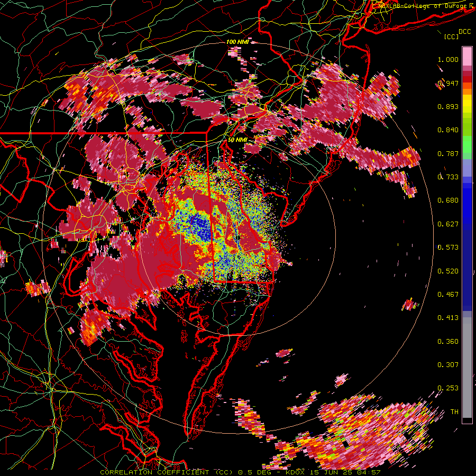Select the 1.000 value on the scale
Image resolution: width=476 pixels, height=476 pixels.
(x=448, y=59)
